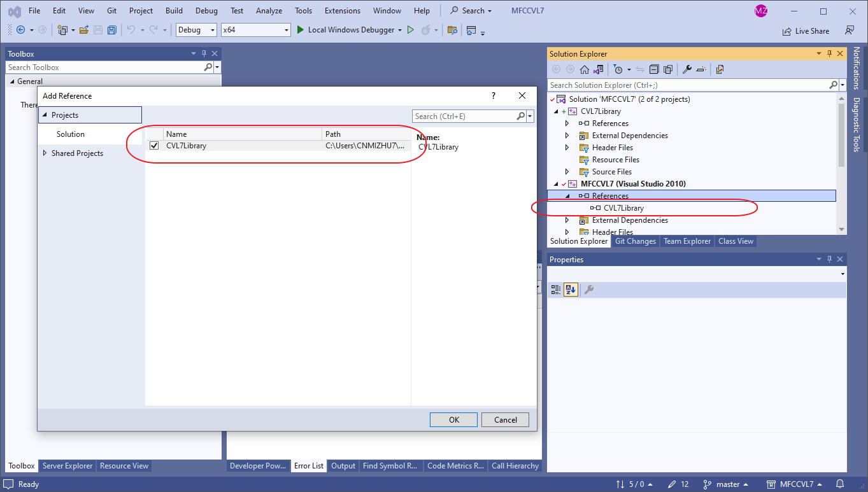Open the Output tab
Viewport: 868px width, 492px height.
pyautogui.click(x=343, y=466)
